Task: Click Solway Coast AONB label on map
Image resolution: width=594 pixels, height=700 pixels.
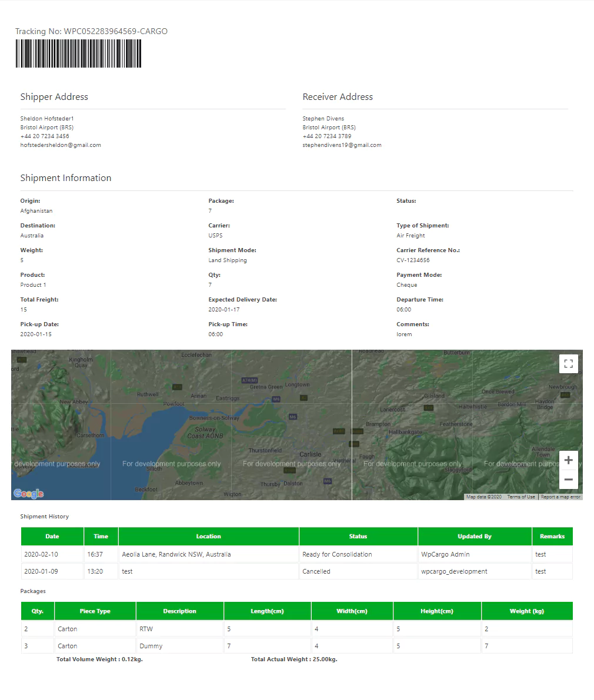Action: (205, 433)
